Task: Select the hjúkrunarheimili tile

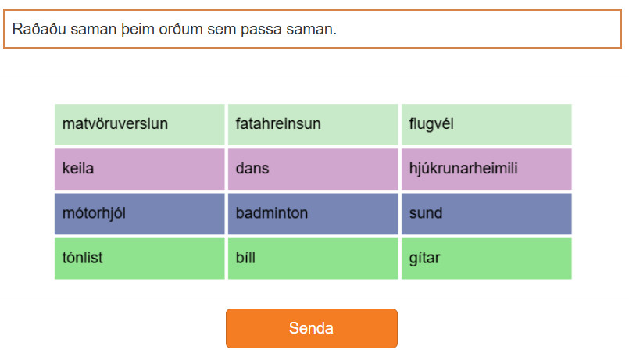Action: 486,169
